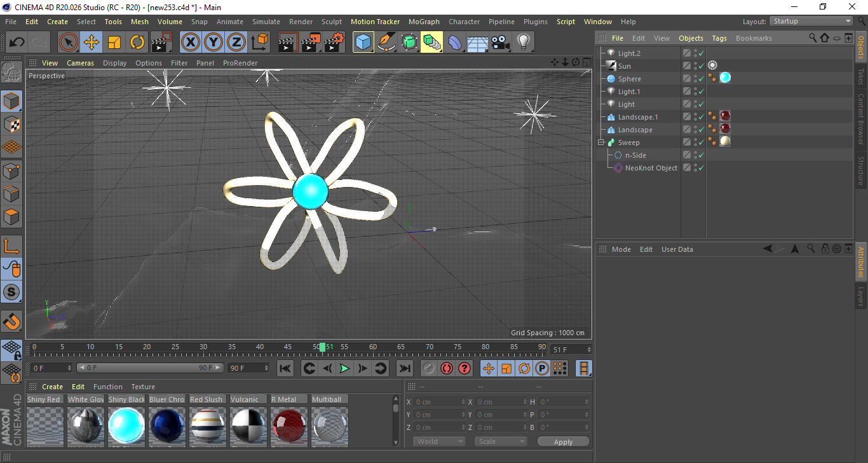Click the Render View clapperboard icon

tap(288, 43)
